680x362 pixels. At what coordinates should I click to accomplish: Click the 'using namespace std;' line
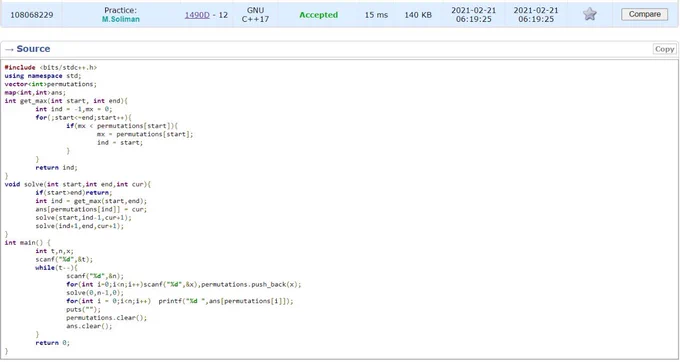[42, 76]
